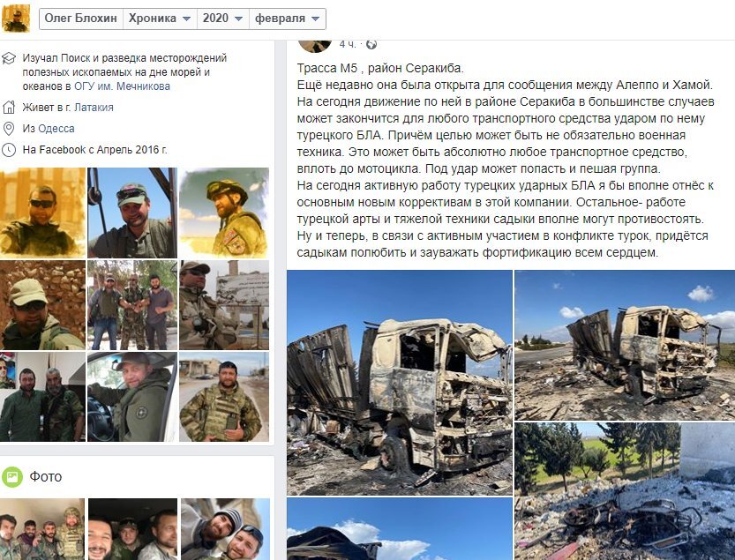Open the 2020 year dropdown
The height and width of the screenshot is (560, 735).
pyautogui.click(x=222, y=19)
